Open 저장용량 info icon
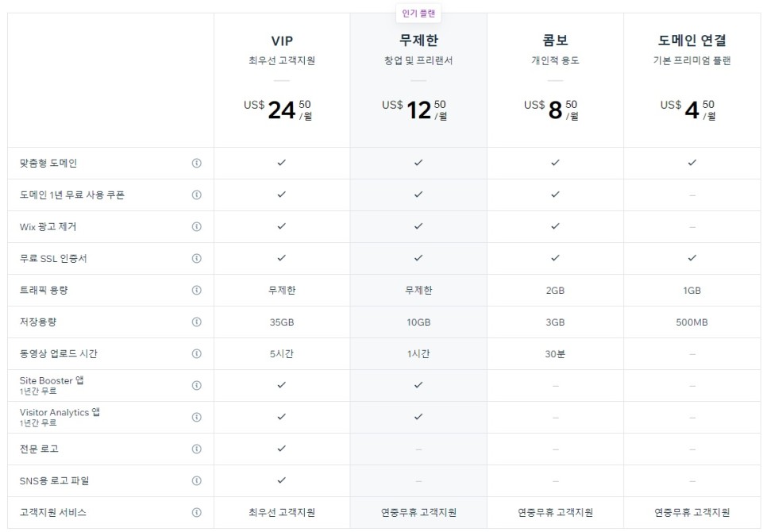Image resolution: width=767 pixels, height=532 pixels. click(196, 322)
